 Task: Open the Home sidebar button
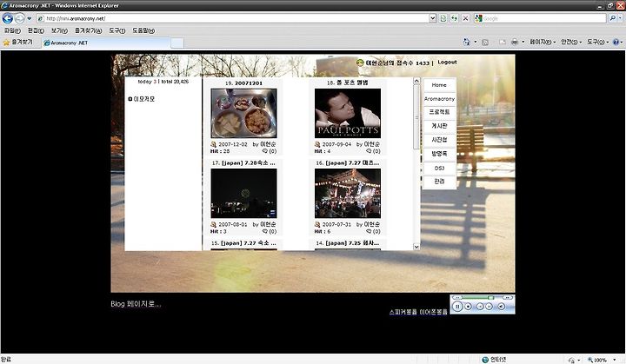[439, 85]
